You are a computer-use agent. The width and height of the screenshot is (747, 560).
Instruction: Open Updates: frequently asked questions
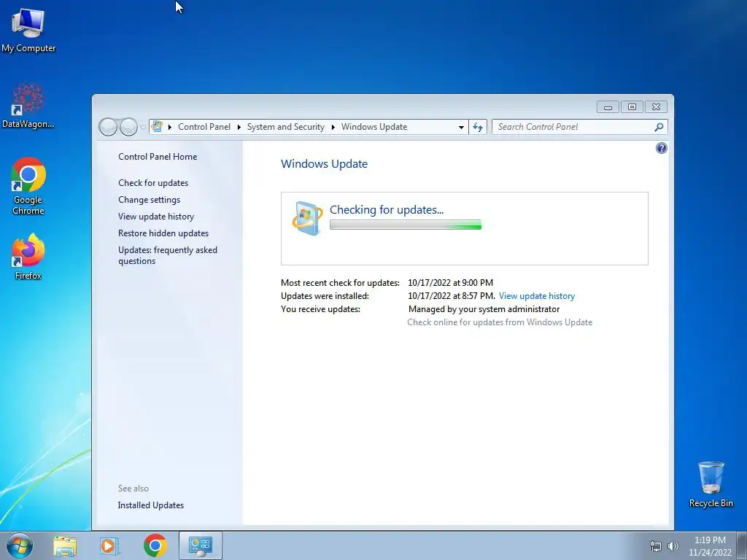[x=168, y=255]
